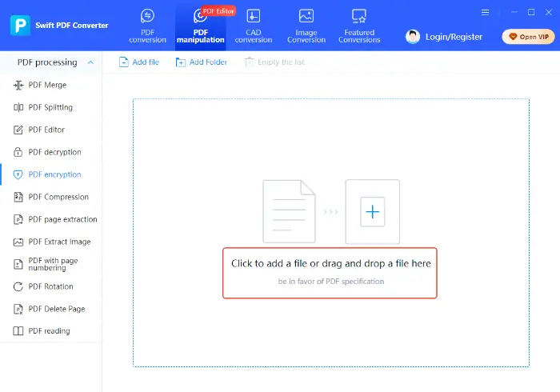The image size is (560, 392).
Task: Click the PDF encryption shield icon
Action: [18, 174]
